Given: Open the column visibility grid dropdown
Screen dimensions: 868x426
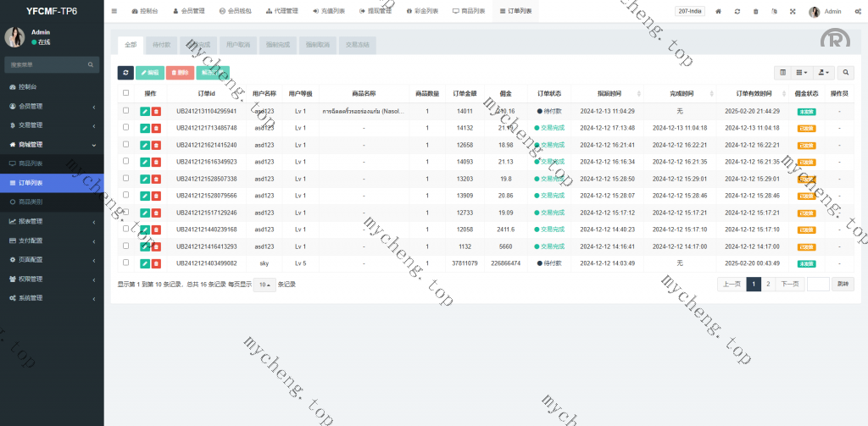Looking at the screenshot, I should [x=799, y=73].
